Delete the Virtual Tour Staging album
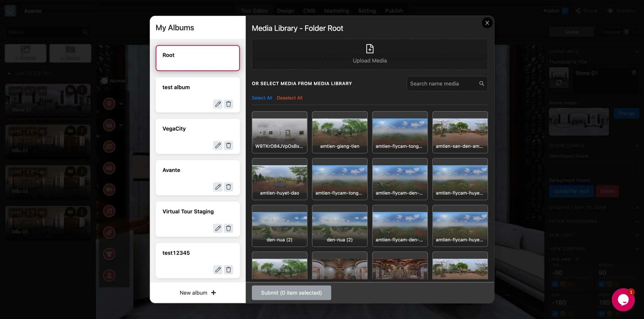 coord(228,228)
